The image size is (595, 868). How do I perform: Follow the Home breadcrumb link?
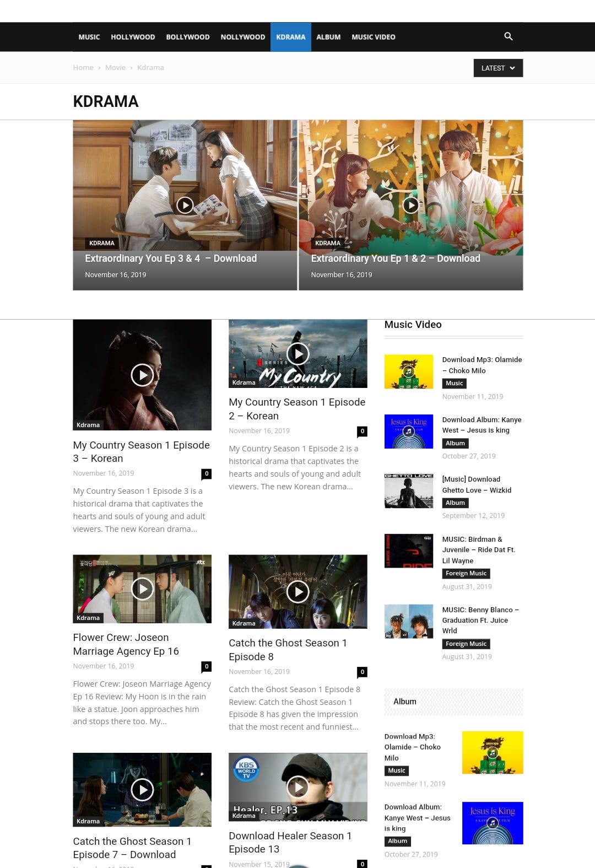83,67
